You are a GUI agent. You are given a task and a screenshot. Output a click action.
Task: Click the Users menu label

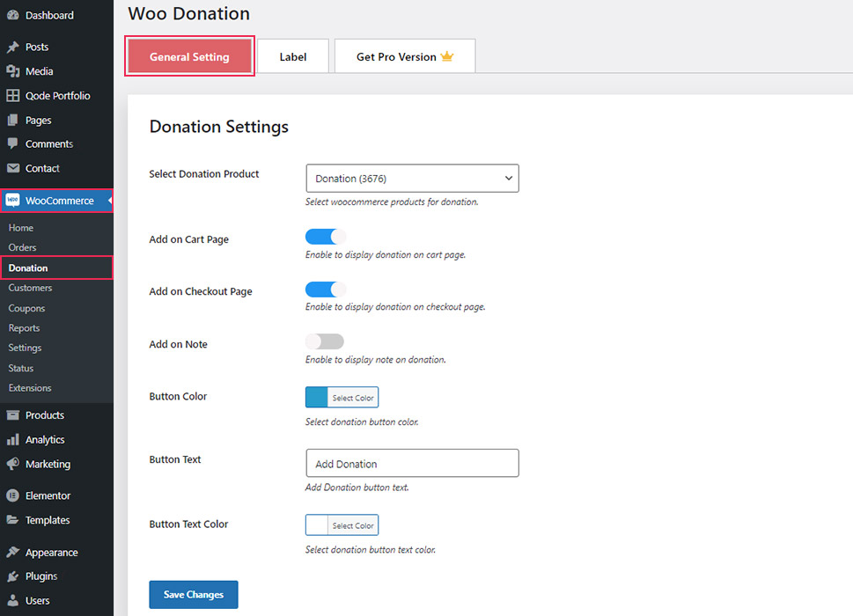click(38, 601)
